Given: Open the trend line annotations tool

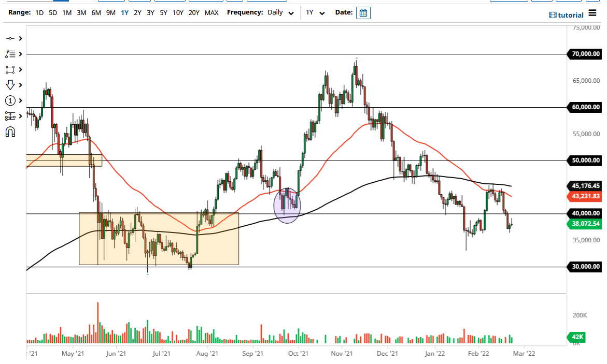Looking at the screenshot, I should click(x=10, y=54).
